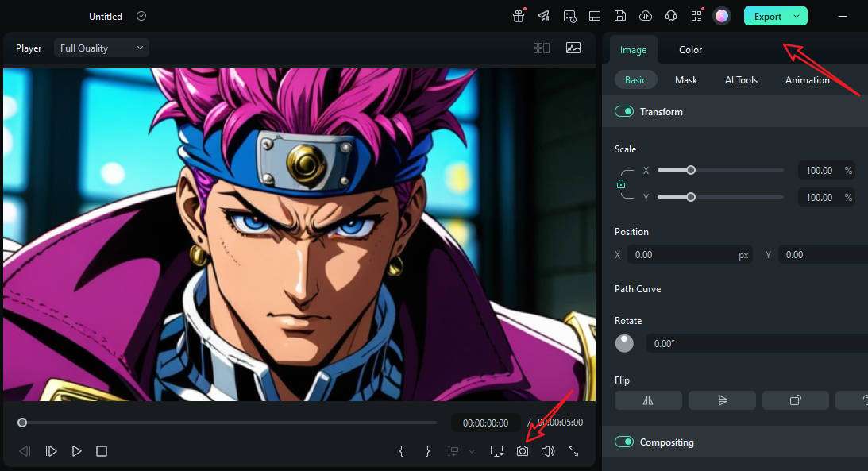Click the paper plane share icon

pos(544,16)
